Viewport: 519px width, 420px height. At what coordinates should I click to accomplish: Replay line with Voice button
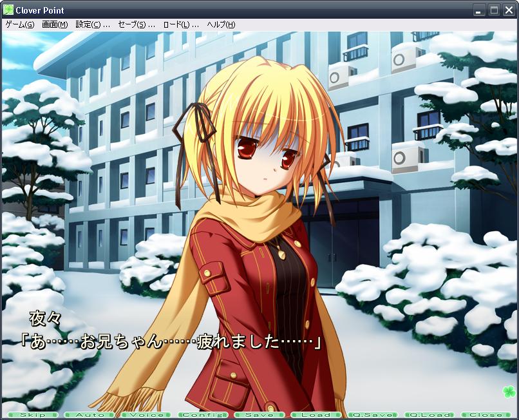146,415
